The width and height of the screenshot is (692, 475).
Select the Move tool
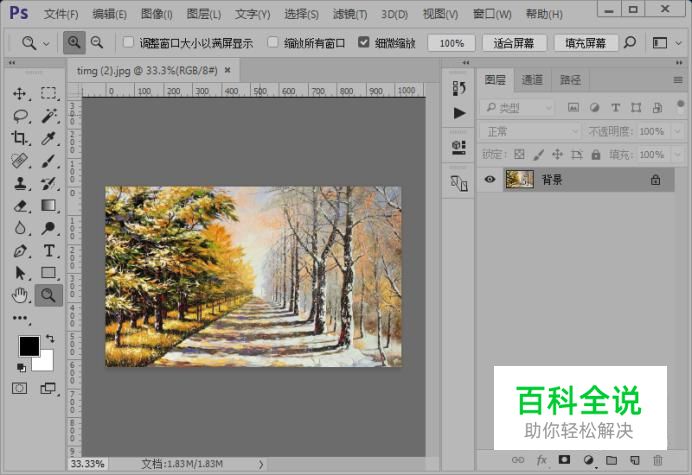(19, 94)
